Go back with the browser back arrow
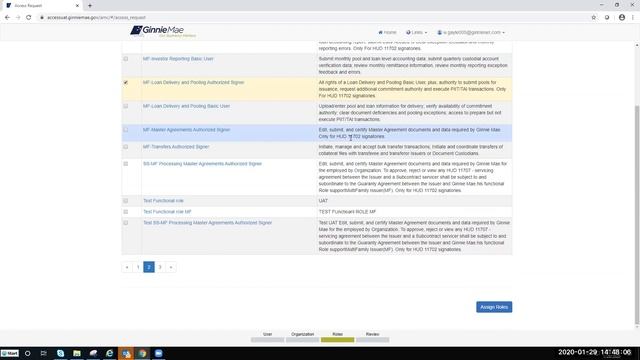 click(x=7, y=18)
